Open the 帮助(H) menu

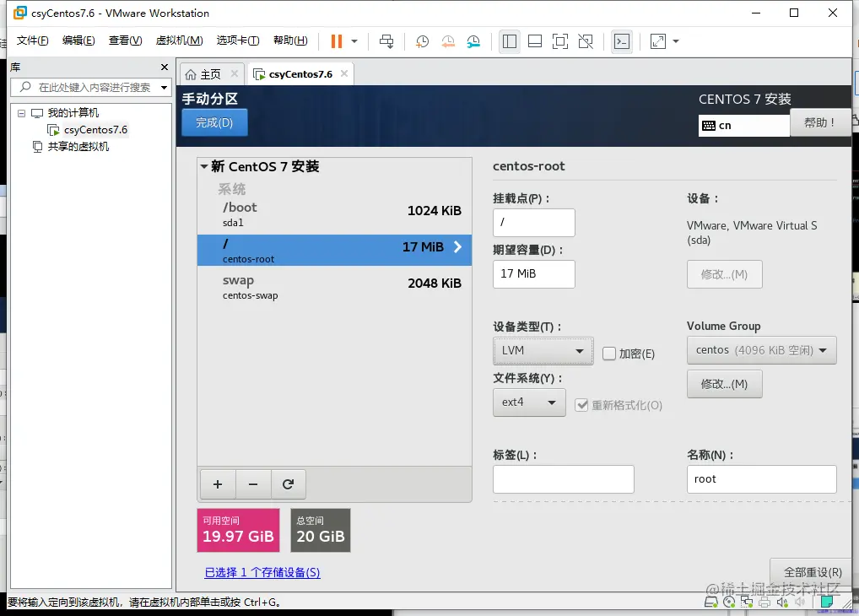pyautogui.click(x=290, y=41)
